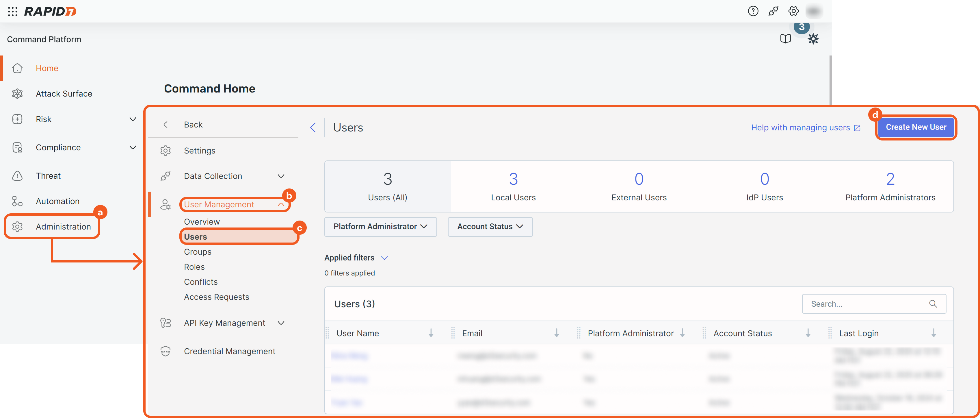Select Groups under User Management

point(198,251)
